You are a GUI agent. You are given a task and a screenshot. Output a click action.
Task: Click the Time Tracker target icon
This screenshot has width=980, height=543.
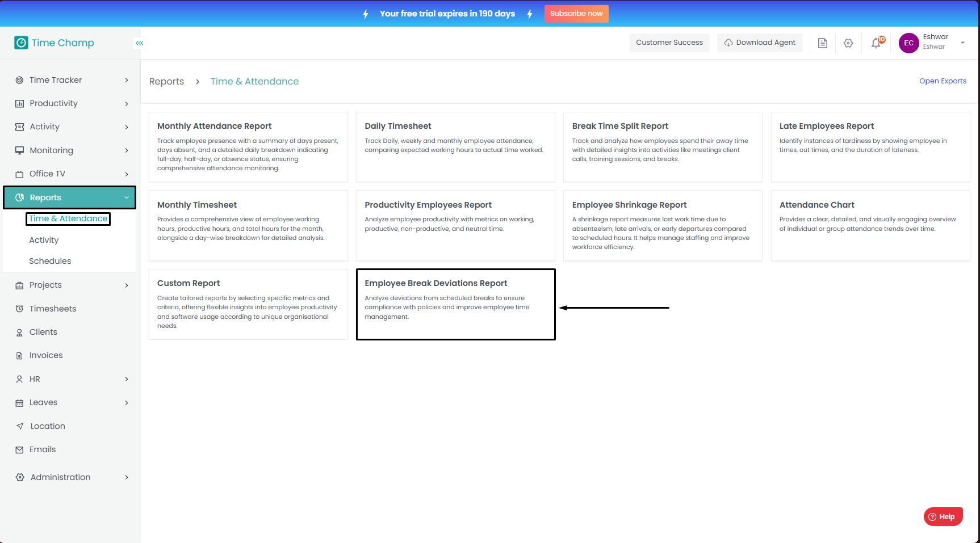[x=19, y=80]
